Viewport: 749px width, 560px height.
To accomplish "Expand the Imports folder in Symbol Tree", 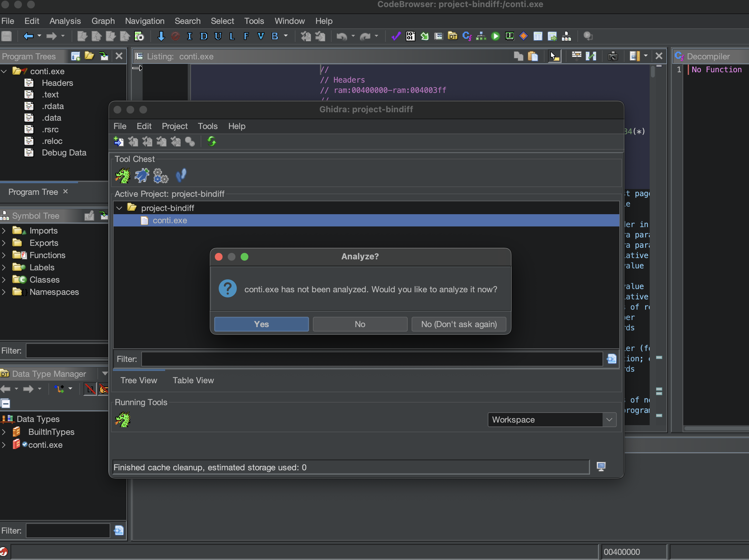I will 4,231.
